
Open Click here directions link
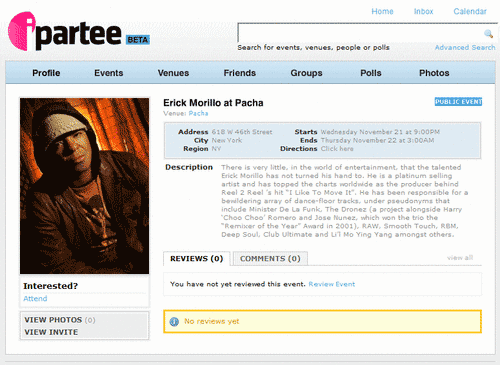point(337,149)
